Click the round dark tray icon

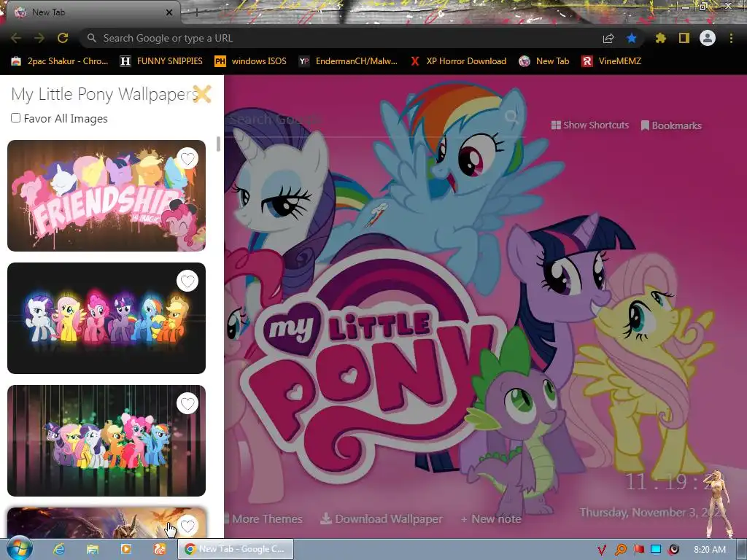pyautogui.click(x=673, y=550)
